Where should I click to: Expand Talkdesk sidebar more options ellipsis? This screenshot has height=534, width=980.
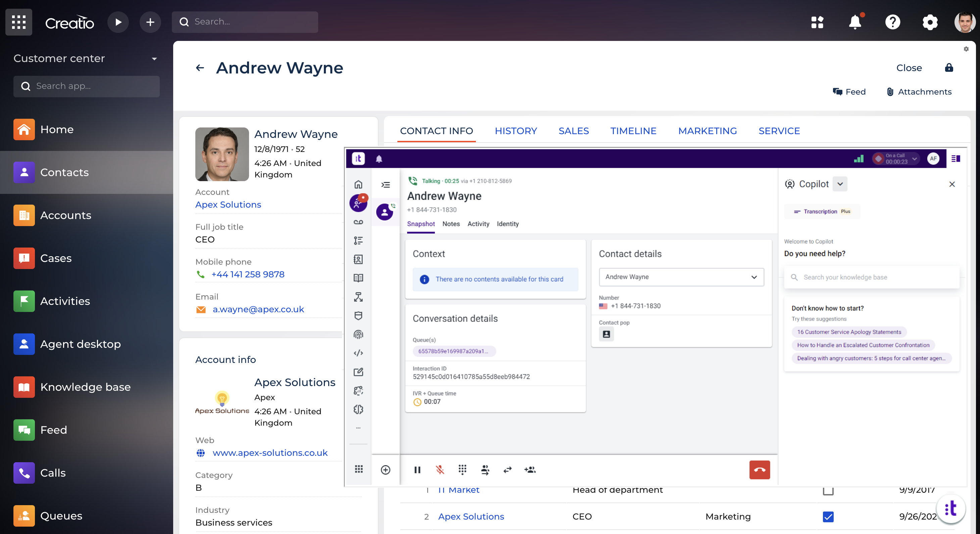pyautogui.click(x=358, y=428)
